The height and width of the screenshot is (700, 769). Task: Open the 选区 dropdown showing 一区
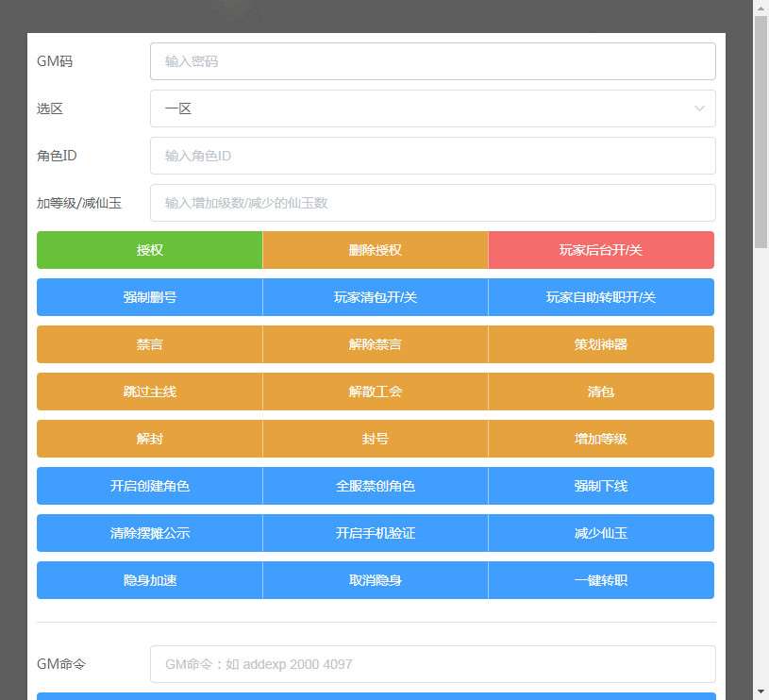point(431,108)
